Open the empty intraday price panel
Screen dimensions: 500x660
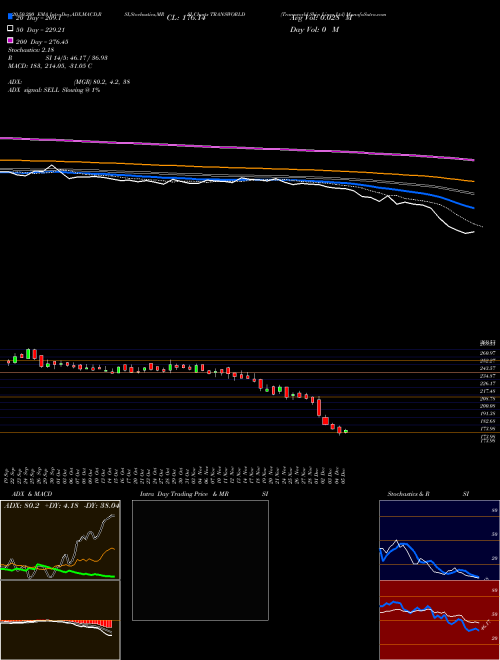[x=200, y=560]
